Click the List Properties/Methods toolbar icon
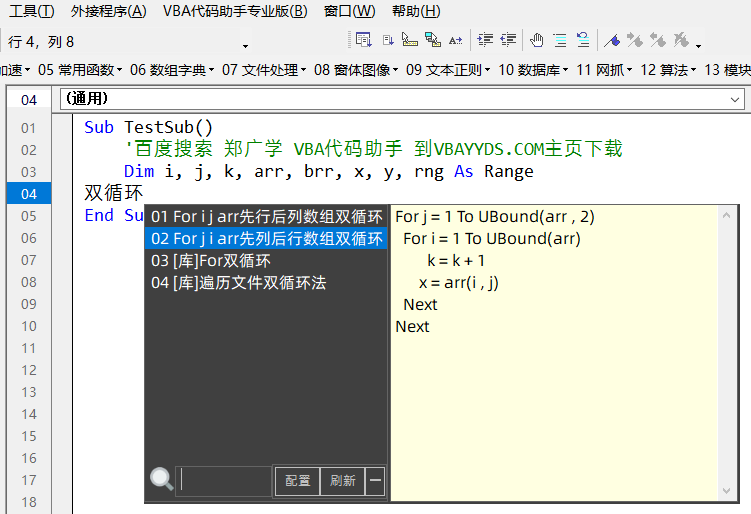The height and width of the screenshot is (514, 751). [x=363, y=40]
